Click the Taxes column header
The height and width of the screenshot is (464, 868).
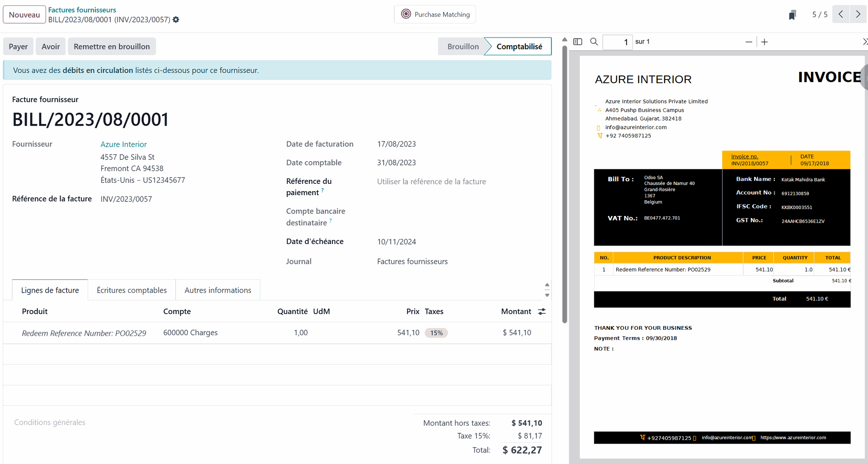434,311
